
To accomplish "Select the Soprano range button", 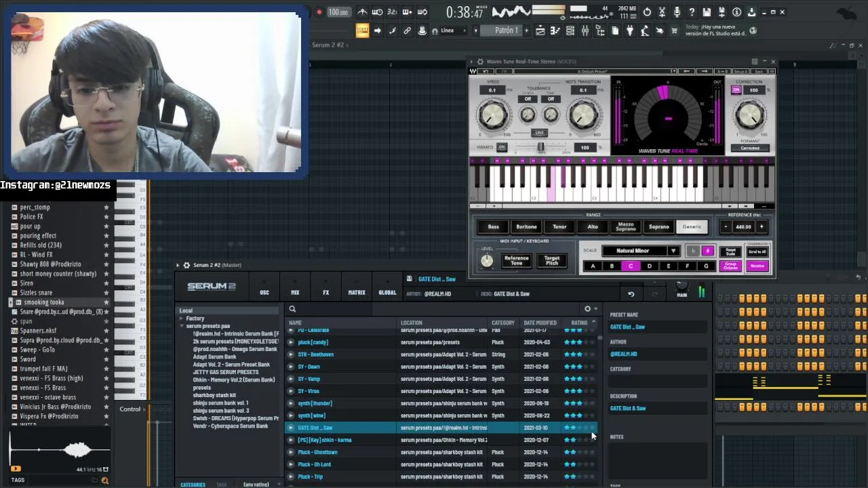I will pyautogui.click(x=659, y=227).
